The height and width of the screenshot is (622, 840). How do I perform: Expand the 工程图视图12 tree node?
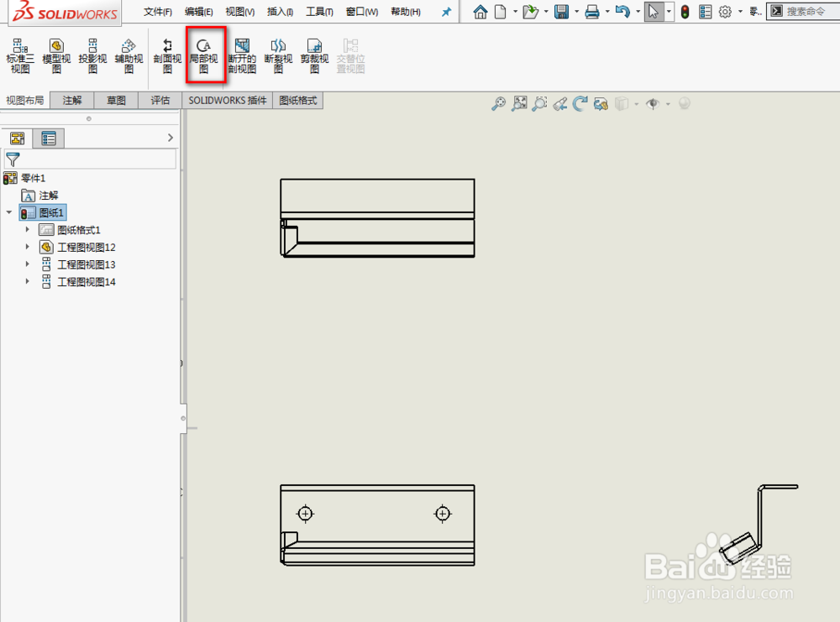pos(27,247)
